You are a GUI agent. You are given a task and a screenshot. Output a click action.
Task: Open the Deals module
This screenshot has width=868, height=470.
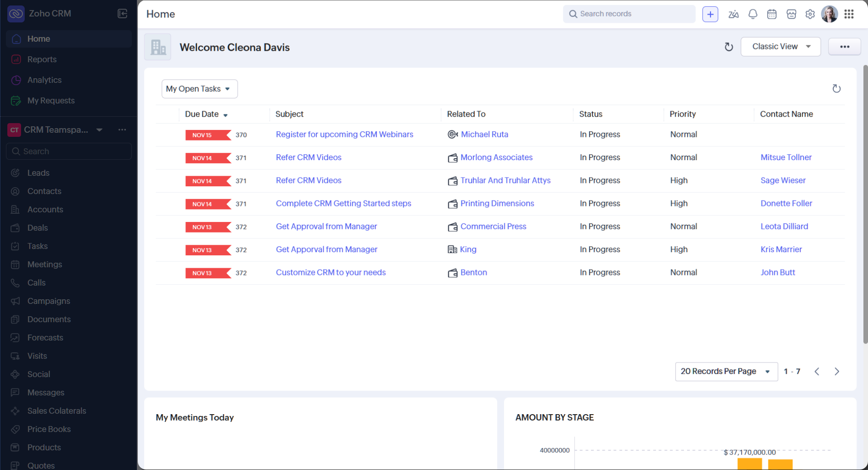[38, 228]
